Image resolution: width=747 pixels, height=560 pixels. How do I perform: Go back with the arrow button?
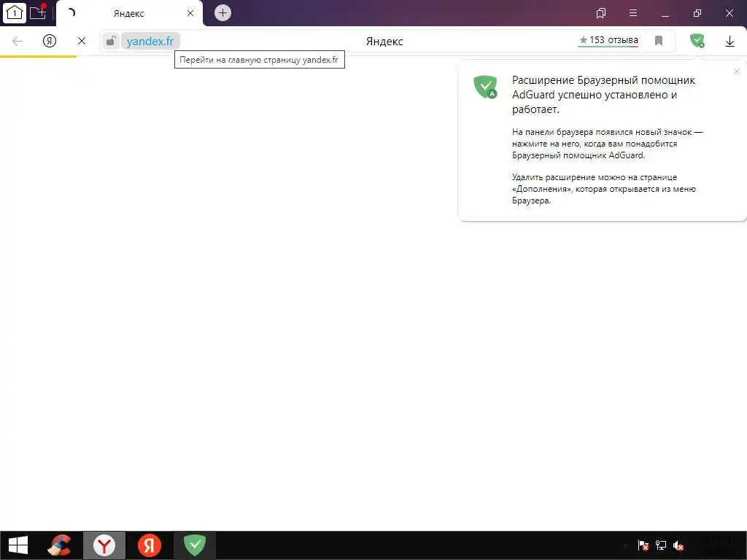pos(18,42)
